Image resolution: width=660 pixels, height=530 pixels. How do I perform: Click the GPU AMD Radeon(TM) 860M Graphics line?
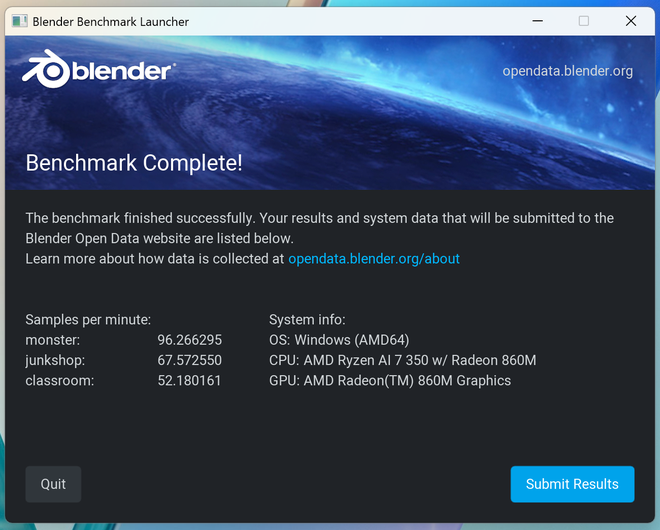click(390, 380)
